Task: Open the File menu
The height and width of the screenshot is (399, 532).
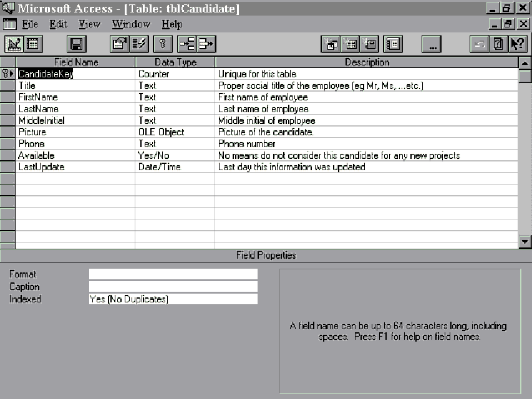Action: [30, 24]
